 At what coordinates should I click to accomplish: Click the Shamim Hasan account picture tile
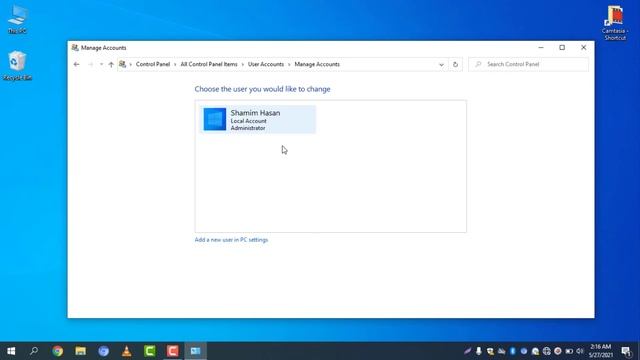coord(215,119)
